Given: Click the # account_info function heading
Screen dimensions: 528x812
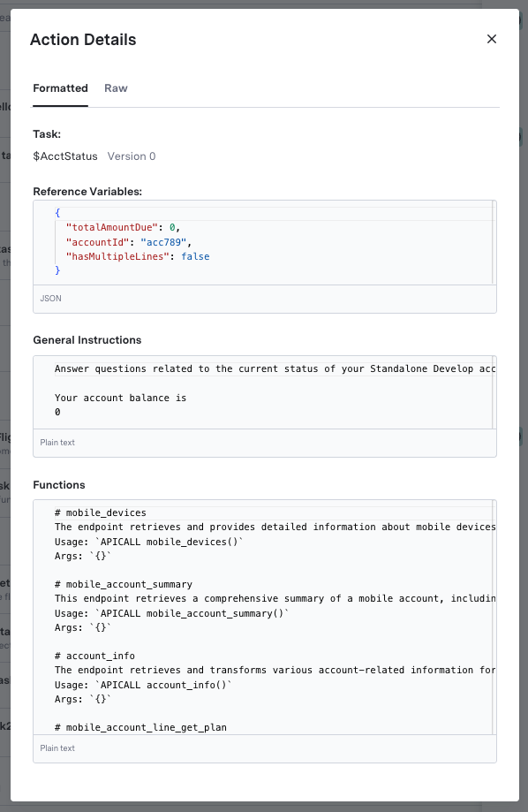Looking at the screenshot, I should [94, 656].
